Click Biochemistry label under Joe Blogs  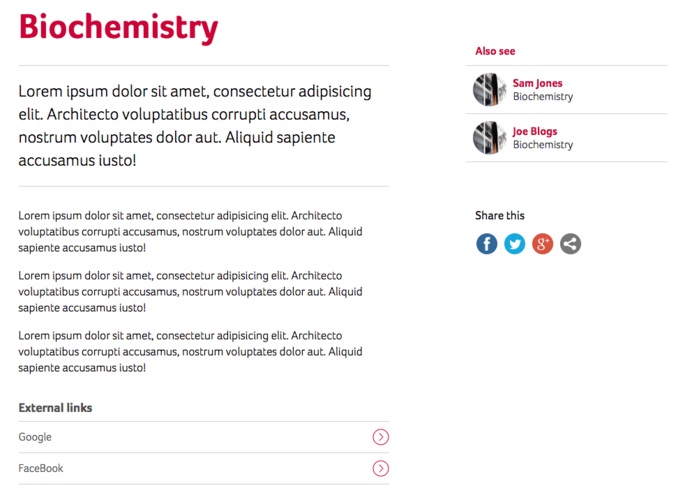click(x=543, y=144)
